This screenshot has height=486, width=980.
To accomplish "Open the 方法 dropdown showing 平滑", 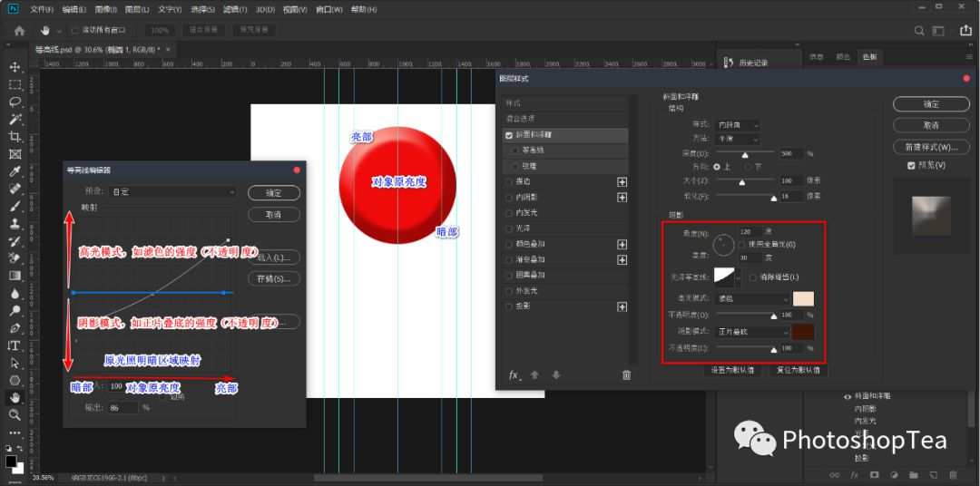I will click(x=738, y=140).
